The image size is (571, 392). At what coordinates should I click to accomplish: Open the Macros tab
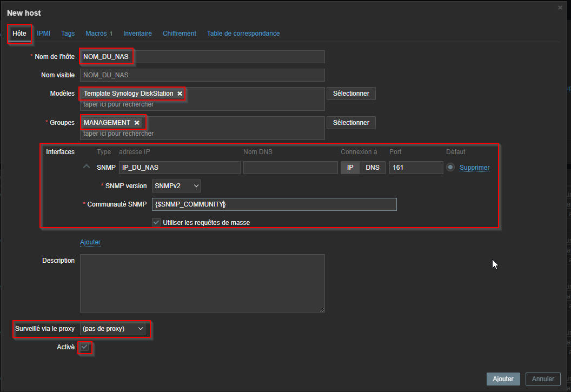tap(96, 33)
